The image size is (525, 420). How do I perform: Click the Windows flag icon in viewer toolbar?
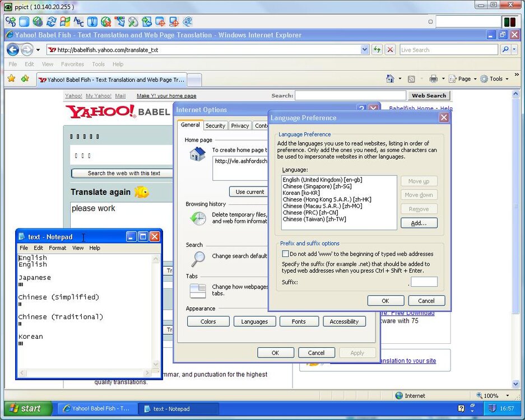65,22
